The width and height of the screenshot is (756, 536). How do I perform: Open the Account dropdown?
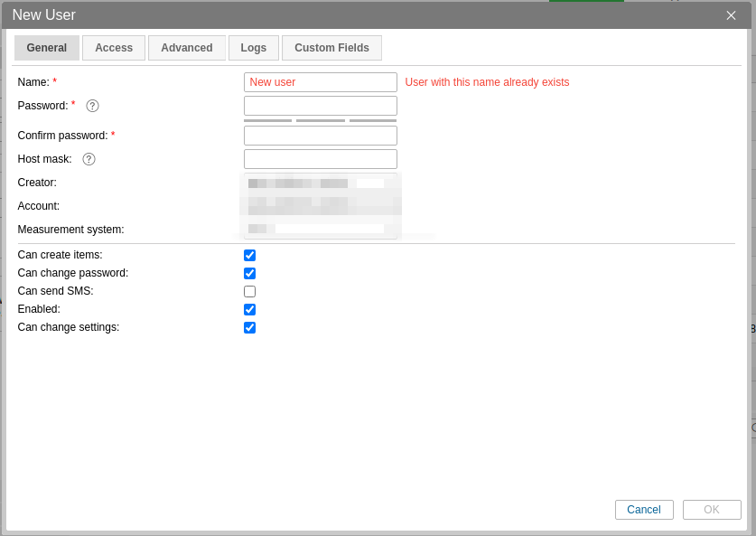(x=320, y=206)
